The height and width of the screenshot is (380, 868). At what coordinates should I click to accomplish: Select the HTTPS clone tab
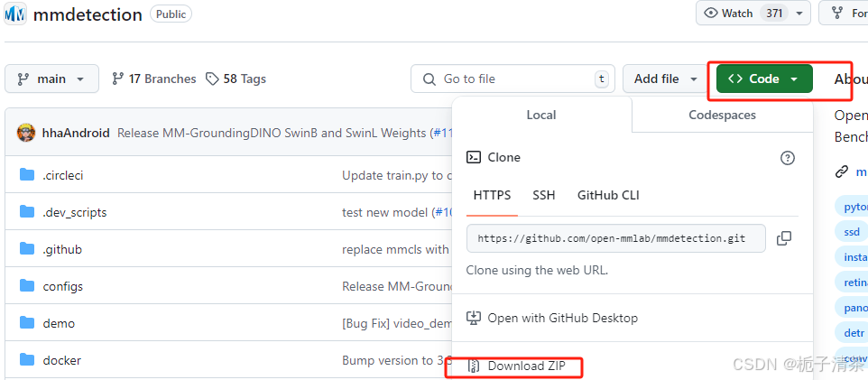[x=492, y=195]
